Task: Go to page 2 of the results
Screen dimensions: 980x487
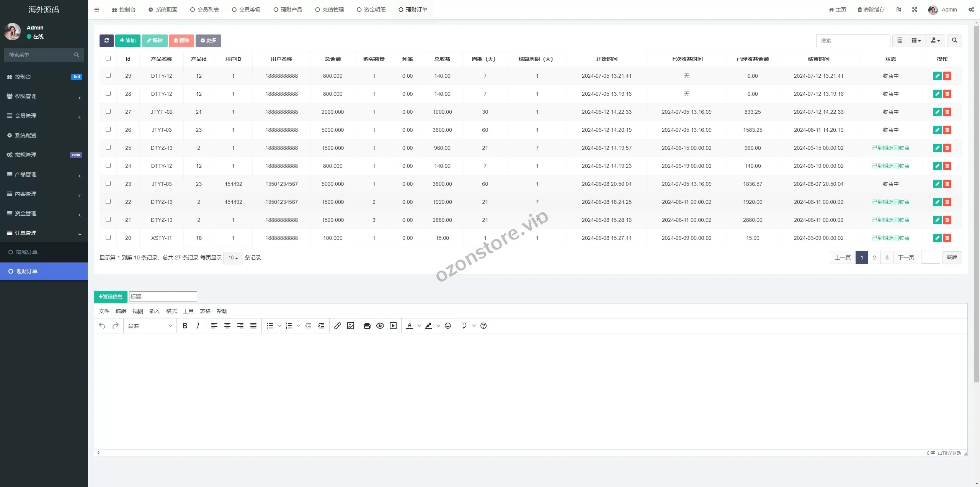Action: click(874, 257)
